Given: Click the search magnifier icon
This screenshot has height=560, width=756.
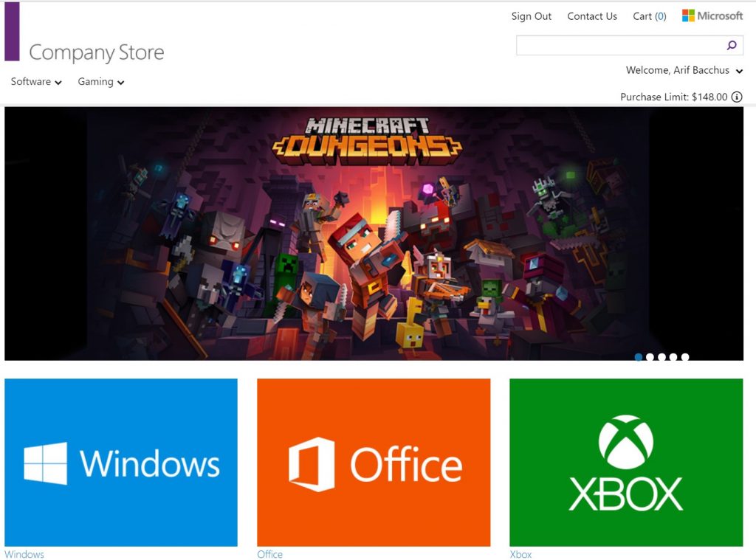Looking at the screenshot, I should 732,45.
